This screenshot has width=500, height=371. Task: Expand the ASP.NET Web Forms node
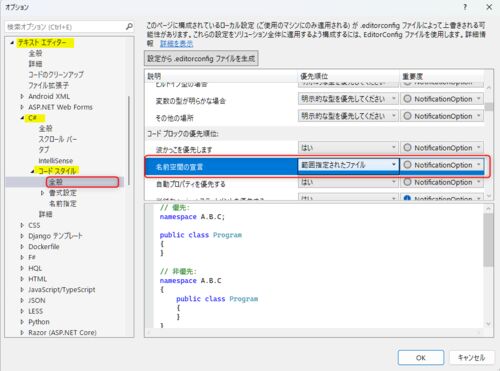(22, 107)
